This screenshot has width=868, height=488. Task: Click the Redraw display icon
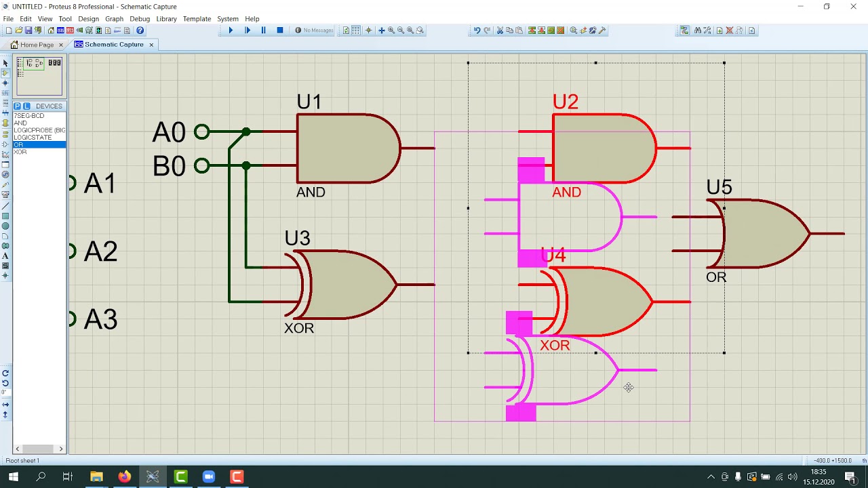point(346,30)
